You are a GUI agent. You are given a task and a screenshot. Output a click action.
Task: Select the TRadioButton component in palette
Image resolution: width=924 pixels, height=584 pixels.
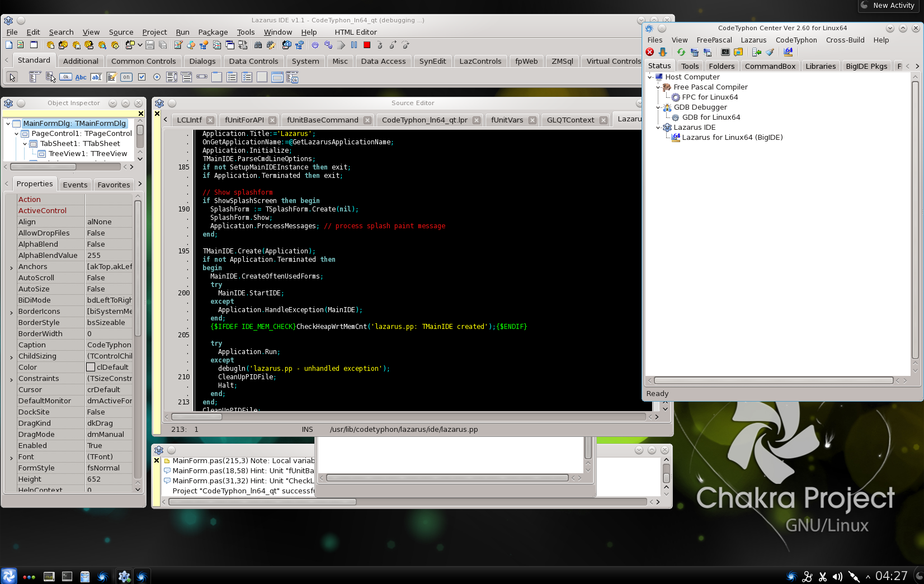(x=157, y=77)
